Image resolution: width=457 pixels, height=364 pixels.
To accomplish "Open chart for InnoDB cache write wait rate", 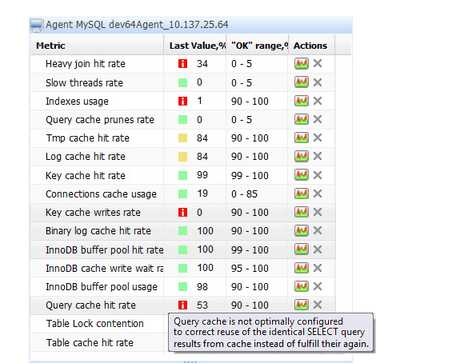I will 301,268.
